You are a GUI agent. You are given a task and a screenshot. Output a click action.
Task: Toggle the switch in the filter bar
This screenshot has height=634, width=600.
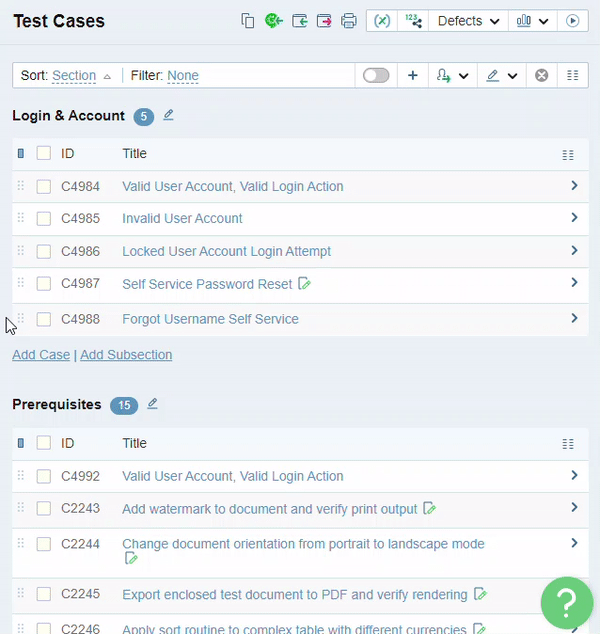point(376,75)
